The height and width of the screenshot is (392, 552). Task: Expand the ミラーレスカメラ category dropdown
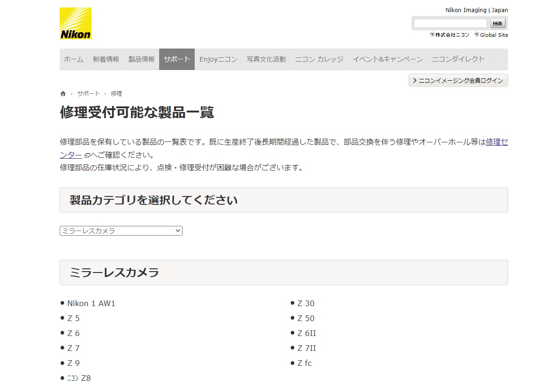tap(121, 231)
